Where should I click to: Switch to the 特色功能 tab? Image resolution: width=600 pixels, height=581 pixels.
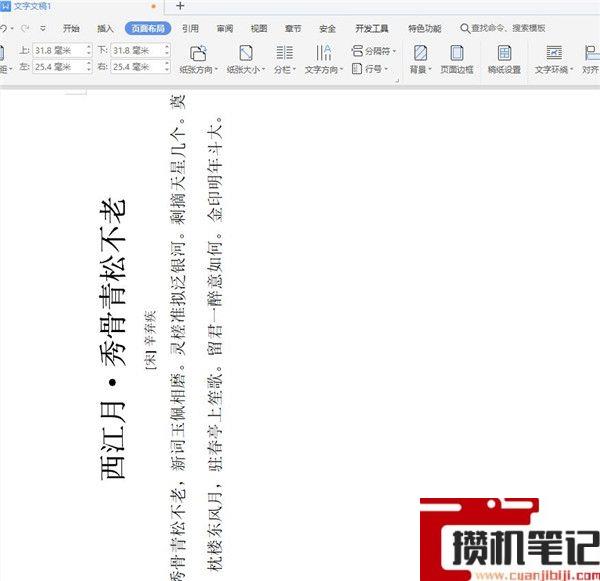tap(425, 28)
